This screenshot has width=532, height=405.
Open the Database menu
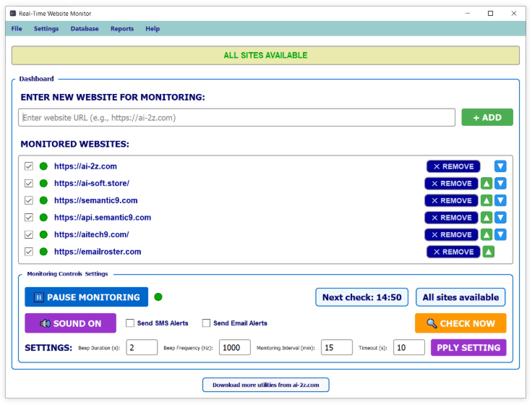click(x=85, y=28)
